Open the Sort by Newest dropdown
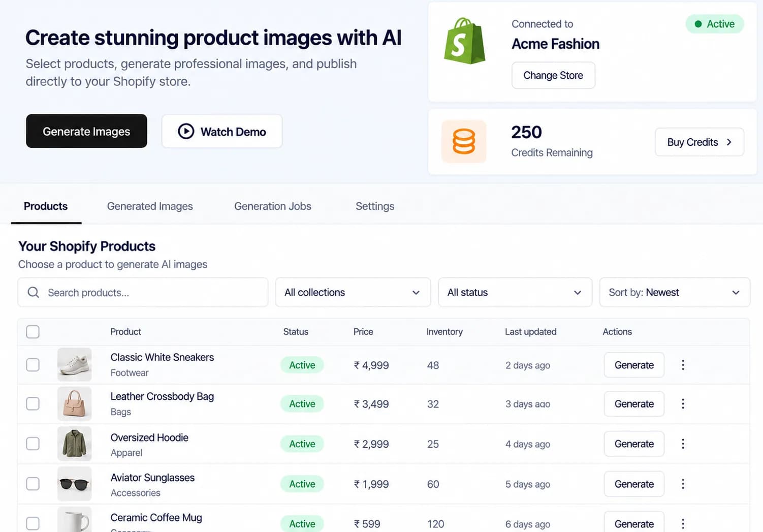Viewport: 763px width, 532px height. click(x=675, y=292)
